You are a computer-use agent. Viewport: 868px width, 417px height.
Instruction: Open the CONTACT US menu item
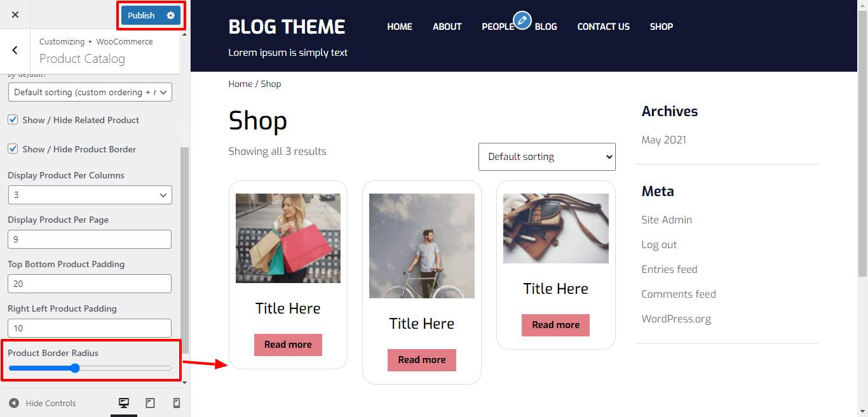tap(604, 27)
